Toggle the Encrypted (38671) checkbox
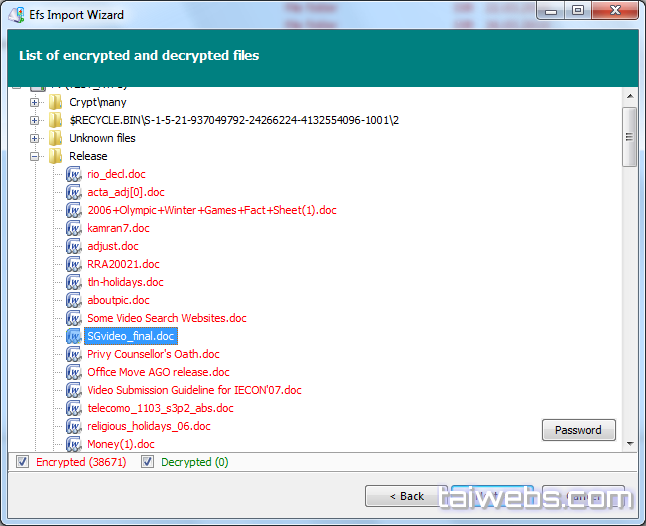The height and width of the screenshot is (526, 646). pos(23,462)
